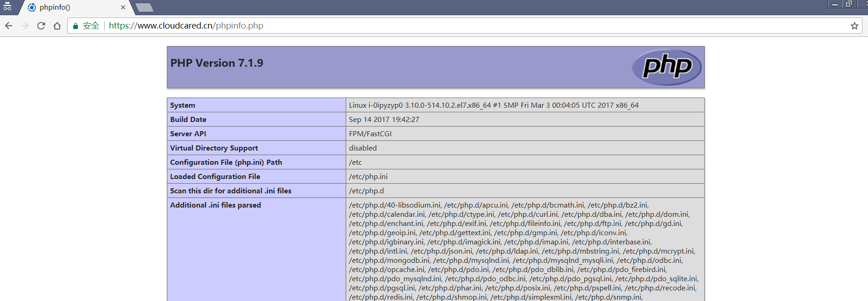The height and width of the screenshot is (301, 868).
Task: Click the /etc/php.d value
Action: [x=366, y=191]
